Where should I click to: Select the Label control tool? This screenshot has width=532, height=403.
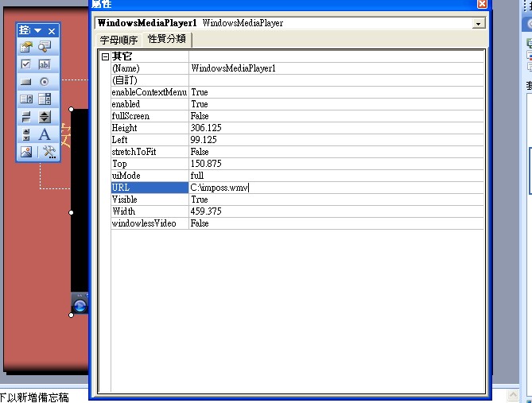[x=45, y=134]
